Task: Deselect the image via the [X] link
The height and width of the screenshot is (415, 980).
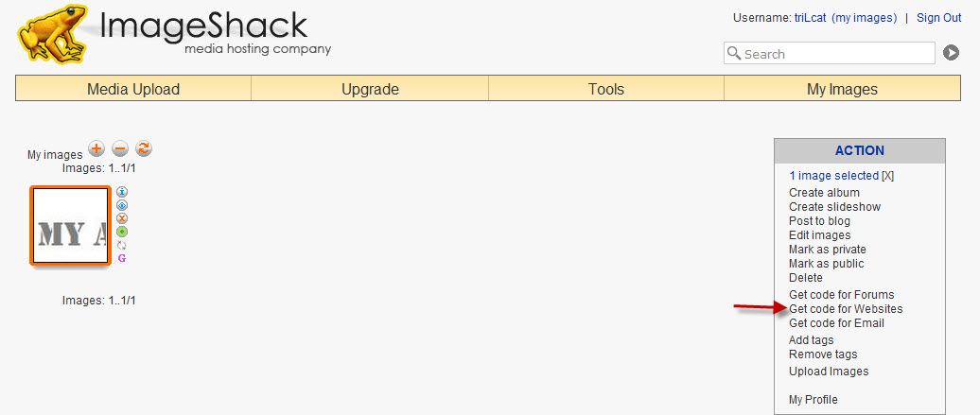Action: 886,176
